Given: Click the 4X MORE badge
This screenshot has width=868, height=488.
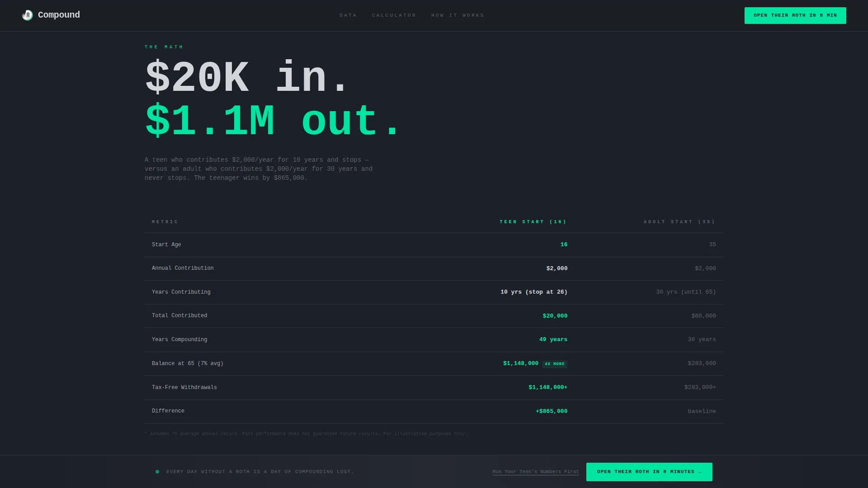Looking at the screenshot, I should 555,364.
